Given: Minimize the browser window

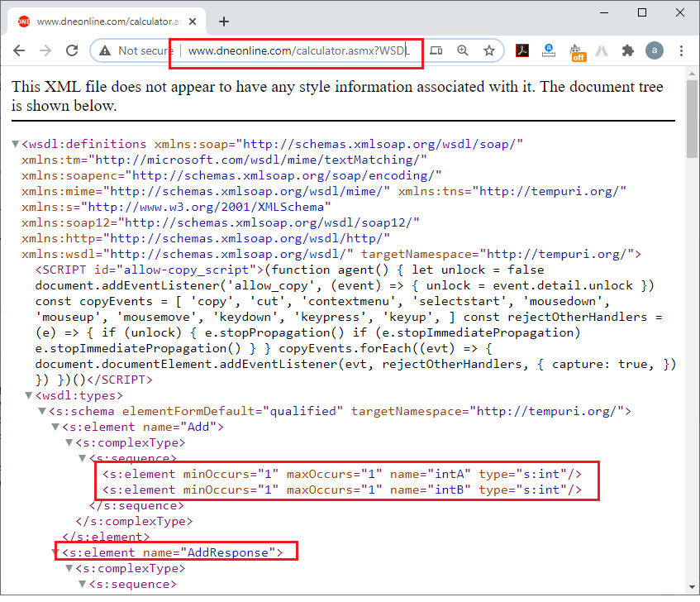Looking at the screenshot, I should [x=604, y=13].
